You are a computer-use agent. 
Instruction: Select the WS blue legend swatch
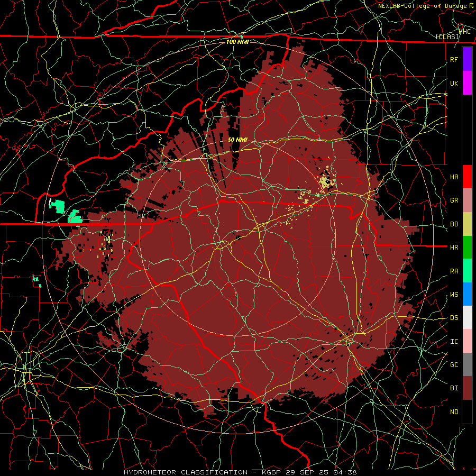point(467,294)
